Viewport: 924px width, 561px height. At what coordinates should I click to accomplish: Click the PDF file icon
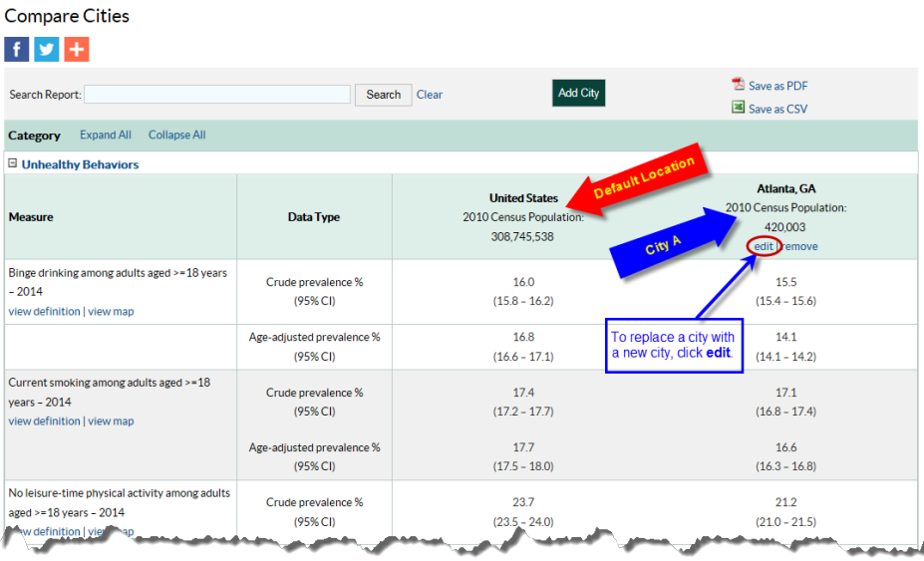coord(739,85)
